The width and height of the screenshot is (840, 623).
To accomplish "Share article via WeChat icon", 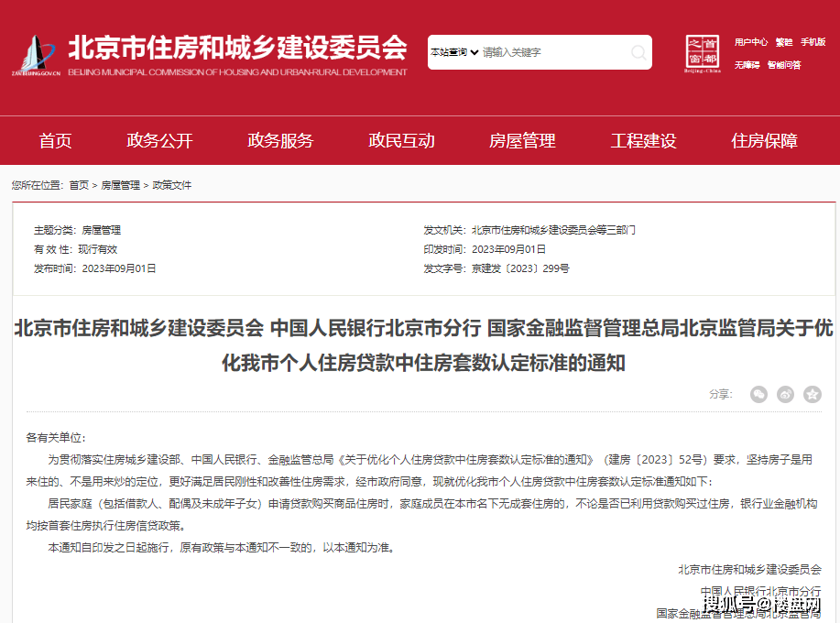I will (758, 394).
